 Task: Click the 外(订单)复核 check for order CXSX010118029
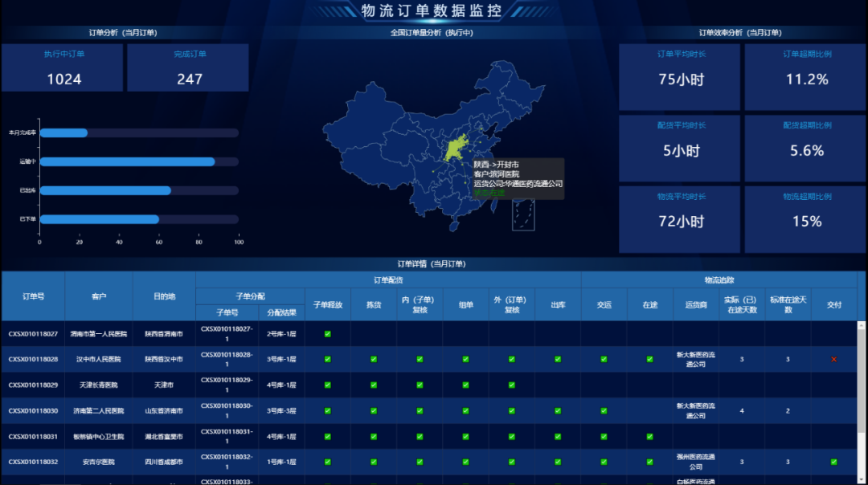pyautogui.click(x=511, y=385)
